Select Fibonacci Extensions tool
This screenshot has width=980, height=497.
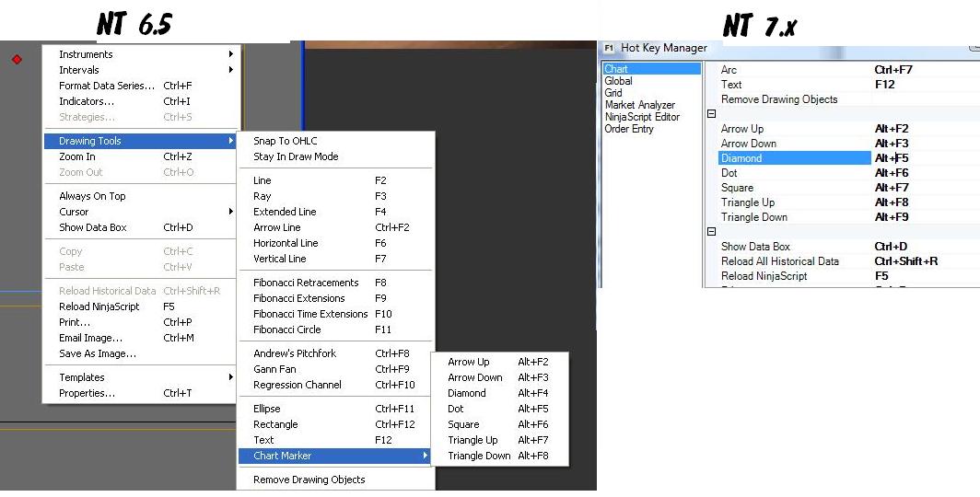tap(336, 298)
